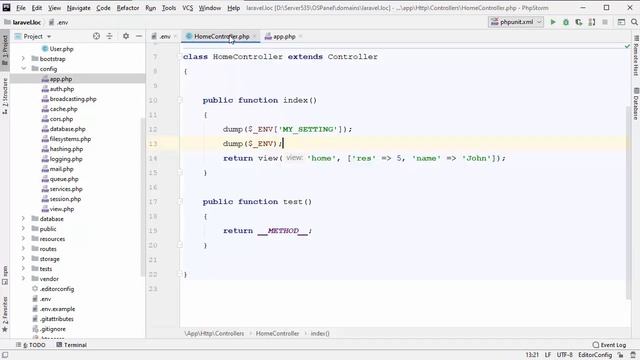
Task: Expand the routes folder
Action: pyautogui.click(x=23, y=249)
